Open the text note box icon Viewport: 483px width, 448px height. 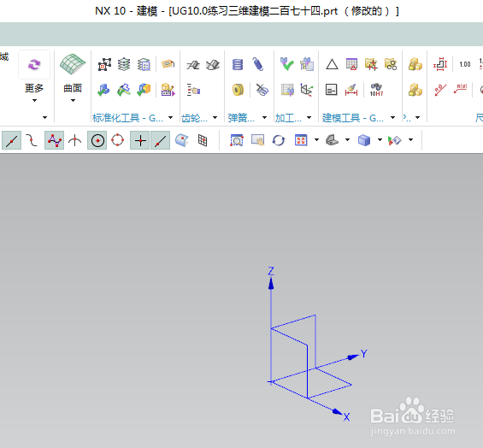pyautogui.click(x=332, y=90)
